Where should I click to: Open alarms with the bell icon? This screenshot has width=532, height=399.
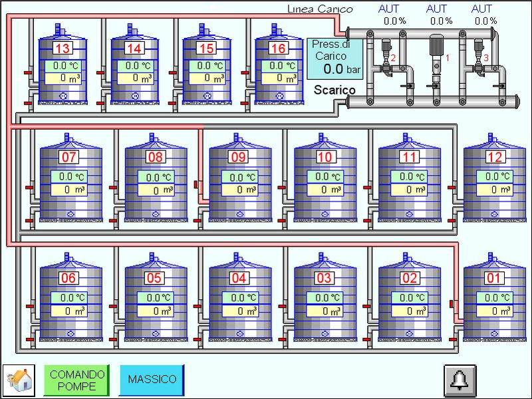click(x=460, y=380)
